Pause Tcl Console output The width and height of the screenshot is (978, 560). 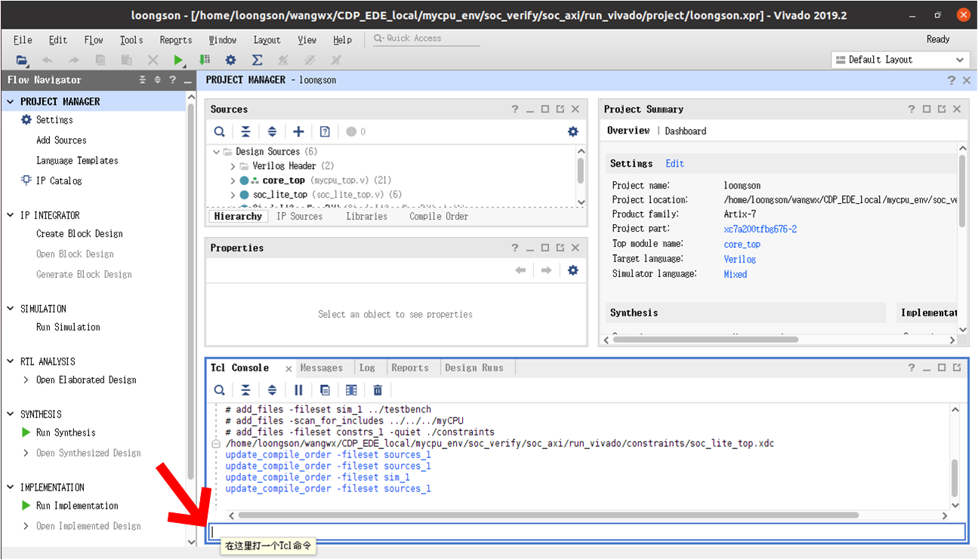tap(298, 390)
